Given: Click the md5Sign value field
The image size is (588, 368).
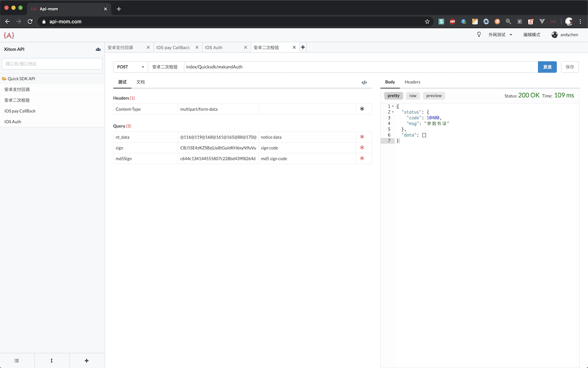Looking at the screenshot, I should (218, 159).
